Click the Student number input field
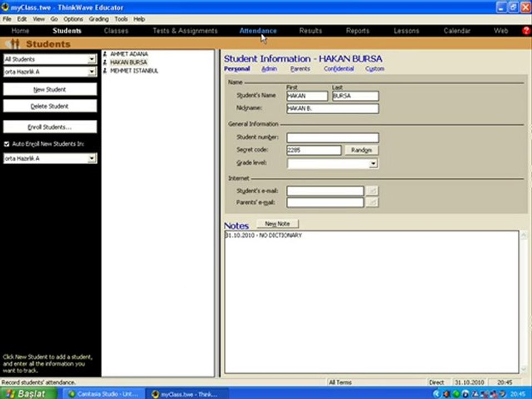532x399 pixels. pos(332,138)
